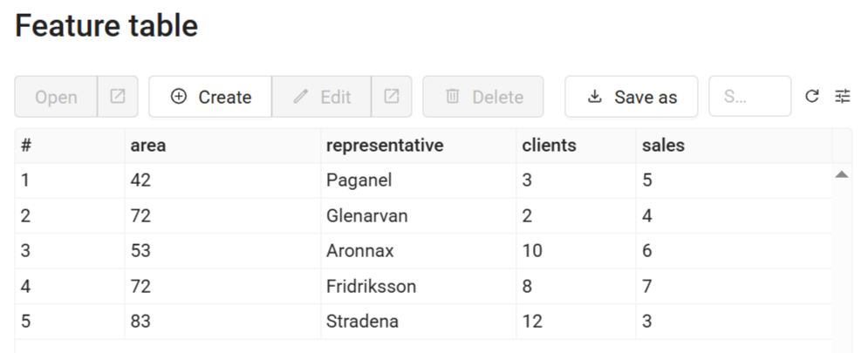868x353 pixels.
Task: Open the table settings sliders icon
Action: click(x=842, y=97)
